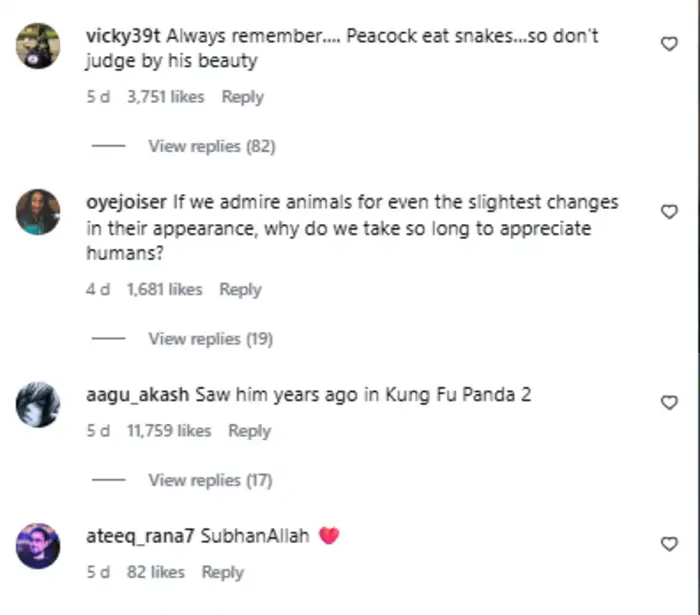700x615 pixels.
Task: Reply to ateeq_rana7's comment
Action: [x=222, y=572]
